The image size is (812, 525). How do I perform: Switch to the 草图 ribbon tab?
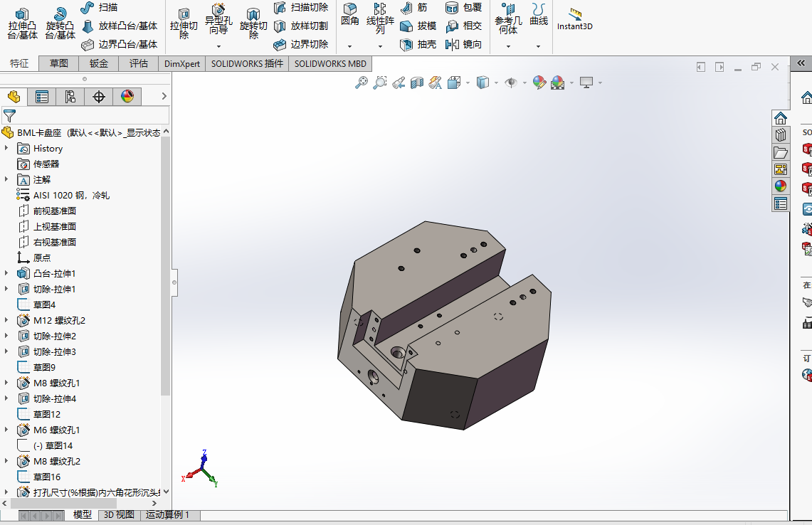(x=59, y=63)
